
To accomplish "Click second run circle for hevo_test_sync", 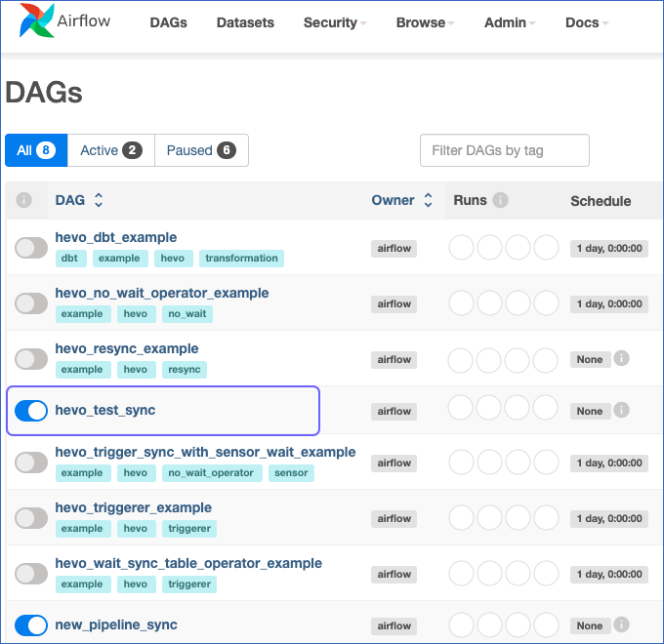I will coord(488,408).
